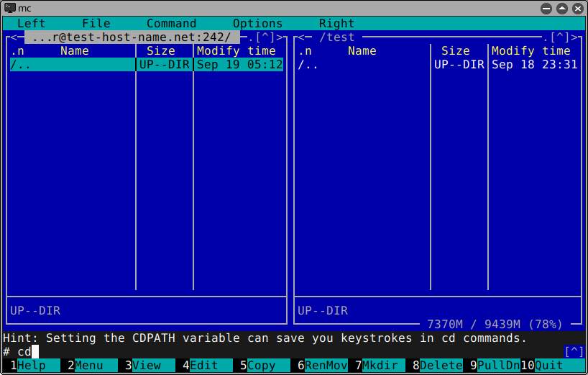Open right panel history dropdown [^]
Screen dimensions: 588x375
(x=559, y=37)
